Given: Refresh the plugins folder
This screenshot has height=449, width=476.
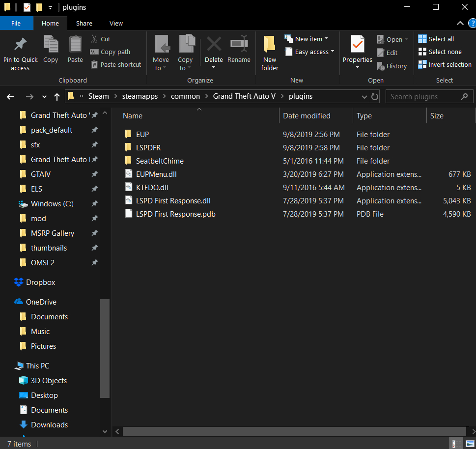Looking at the screenshot, I should coord(375,97).
